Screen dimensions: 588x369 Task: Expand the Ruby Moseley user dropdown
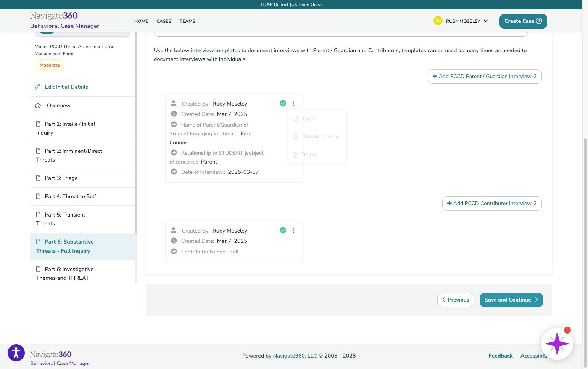tap(486, 21)
